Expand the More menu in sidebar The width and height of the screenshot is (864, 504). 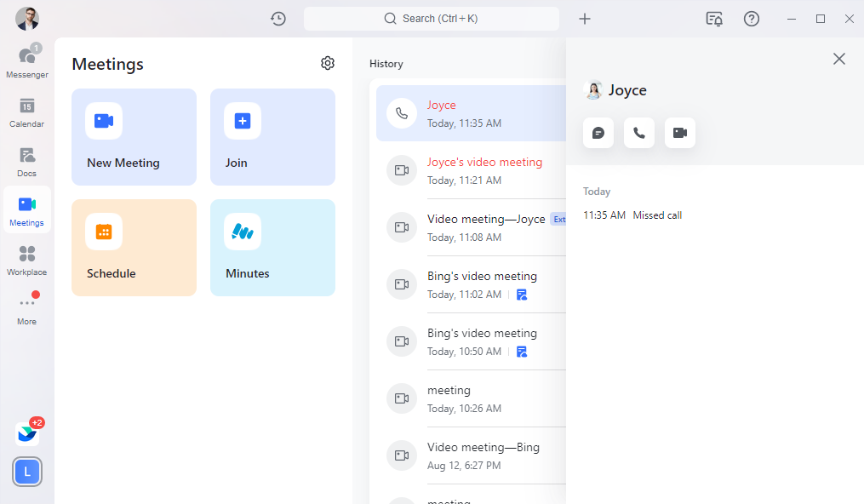27,310
